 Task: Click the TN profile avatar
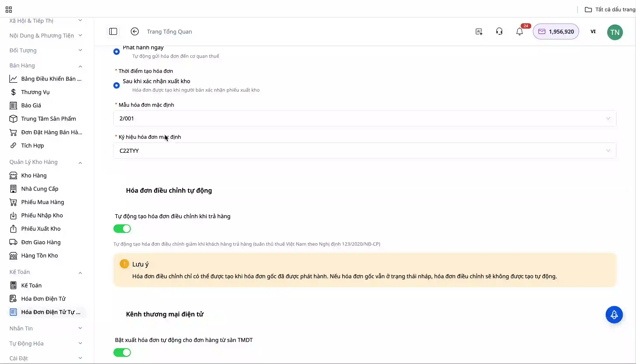pyautogui.click(x=615, y=32)
